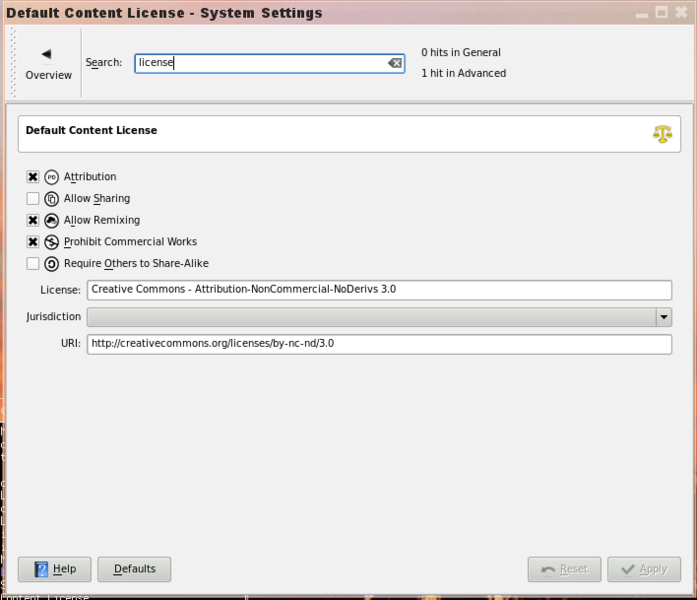
Task: Click the Allow Sharing copy icon
Action: tap(52, 199)
